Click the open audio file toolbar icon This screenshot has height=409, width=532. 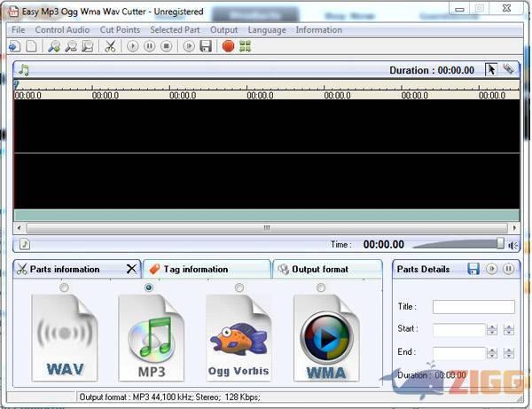tap(14, 46)
